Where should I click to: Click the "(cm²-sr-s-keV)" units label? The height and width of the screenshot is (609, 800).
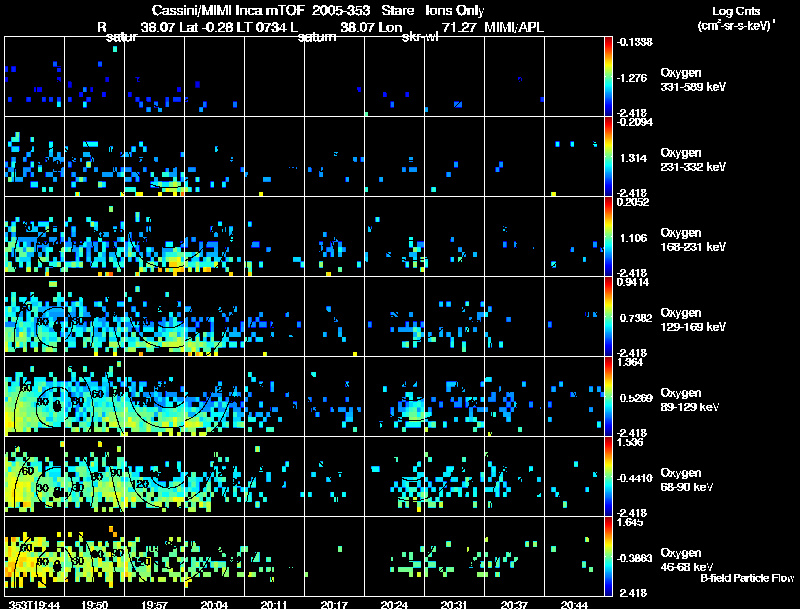point(736,26)
